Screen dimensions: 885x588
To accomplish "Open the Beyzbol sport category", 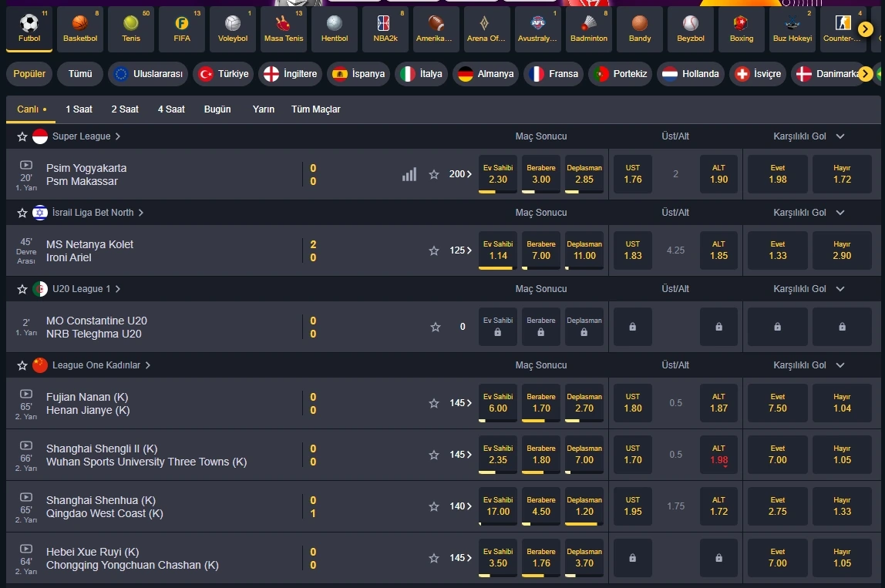I will pyautogui.click(x=690, y=29).
